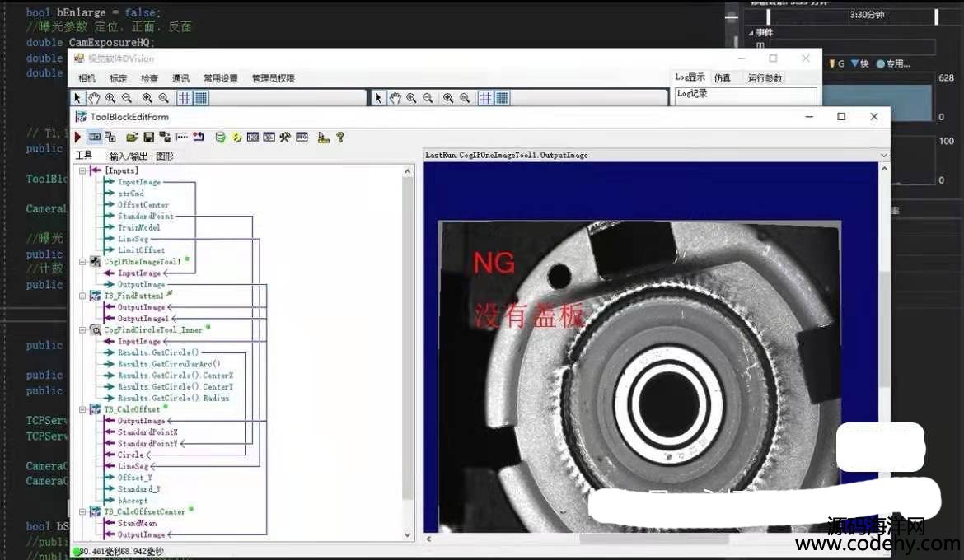Open the 通讯 menu in DVision
The image size is (964, 560).
pos(180,78)
